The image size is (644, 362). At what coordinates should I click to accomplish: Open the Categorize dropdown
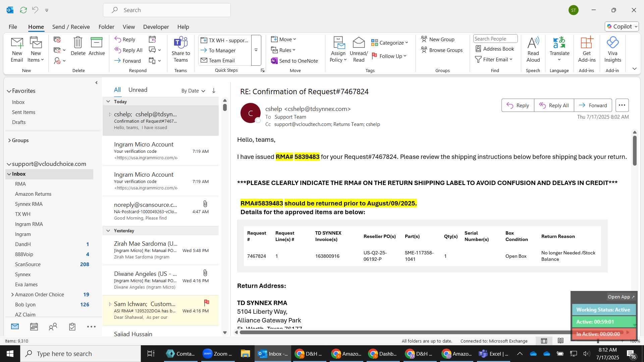[390, 43]
